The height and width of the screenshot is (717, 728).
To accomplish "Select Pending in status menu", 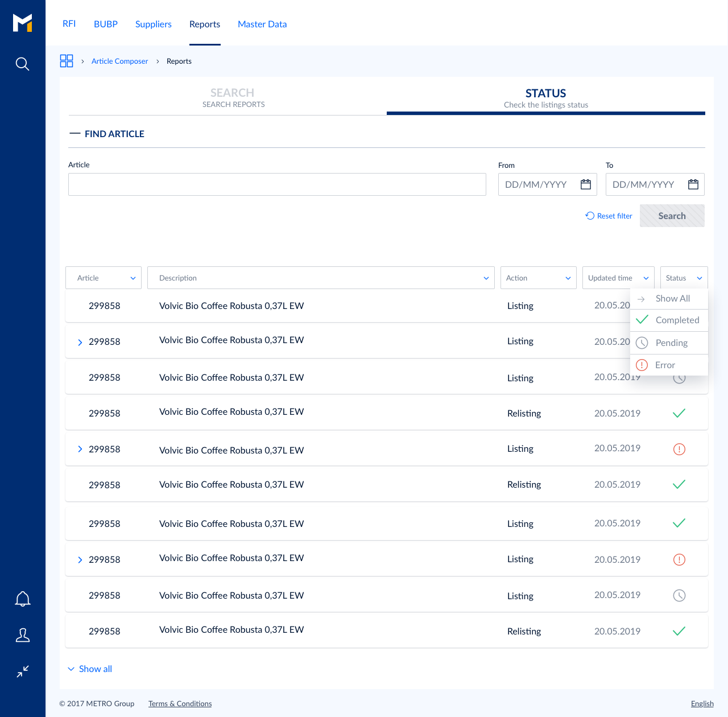I will pyautogui.click(x=669, y=343).
